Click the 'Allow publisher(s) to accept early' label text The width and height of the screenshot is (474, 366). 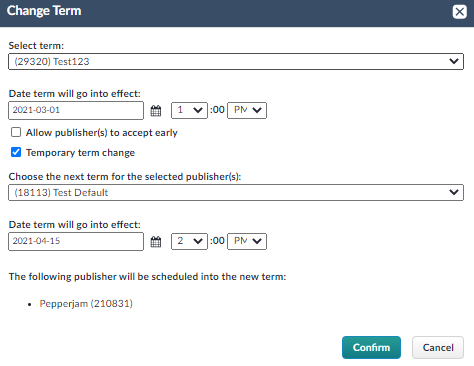(102, 133)
